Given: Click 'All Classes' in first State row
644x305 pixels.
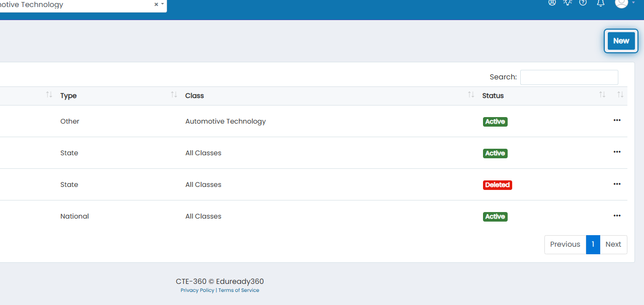Looking at the screenshot, I should click(203, 153).
